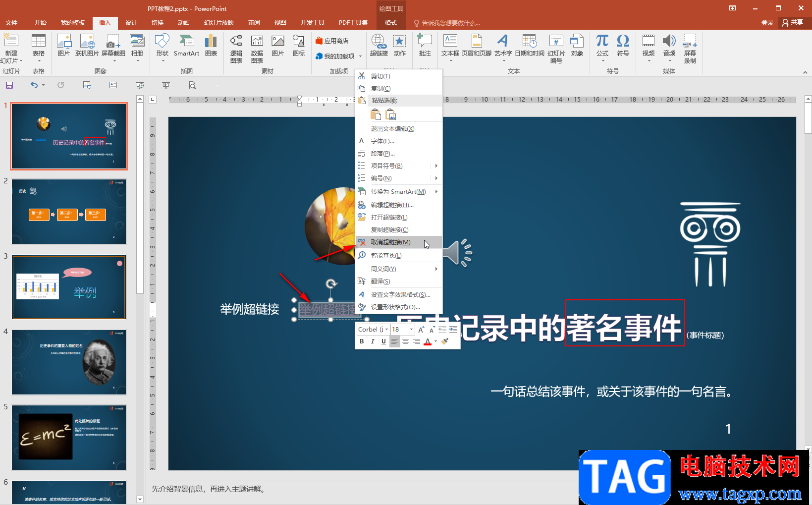Viewport: 812px width, 505px height.
Task: Open the 文件 menu tab
Action: point(11,23)
